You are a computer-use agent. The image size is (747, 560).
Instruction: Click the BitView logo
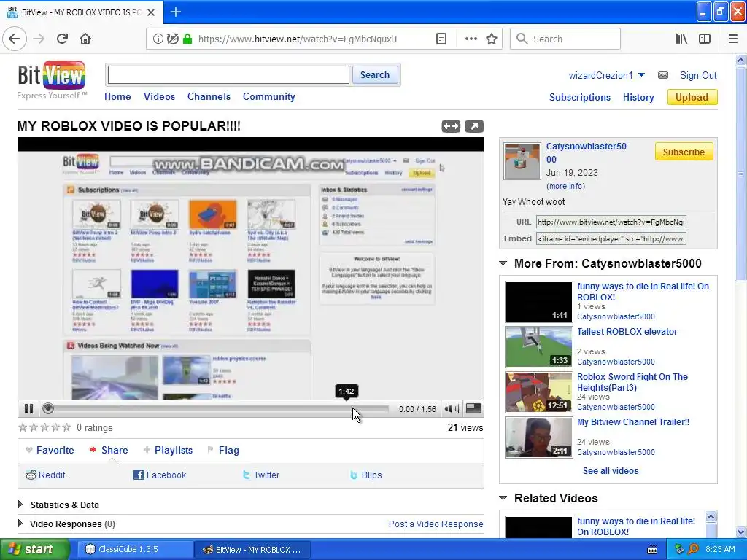(x=52, y=79)
